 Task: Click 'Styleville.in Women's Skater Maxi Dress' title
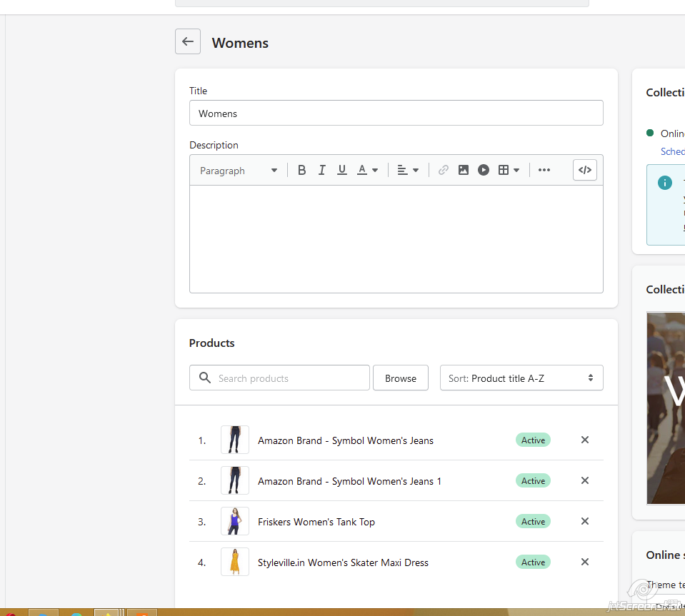click(x=343, y=562)
